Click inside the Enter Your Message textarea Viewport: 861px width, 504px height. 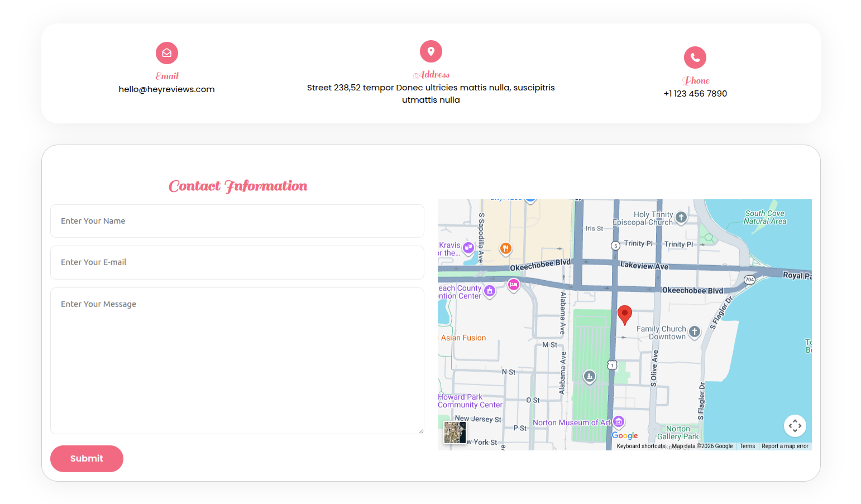click(x=237, y=361)
